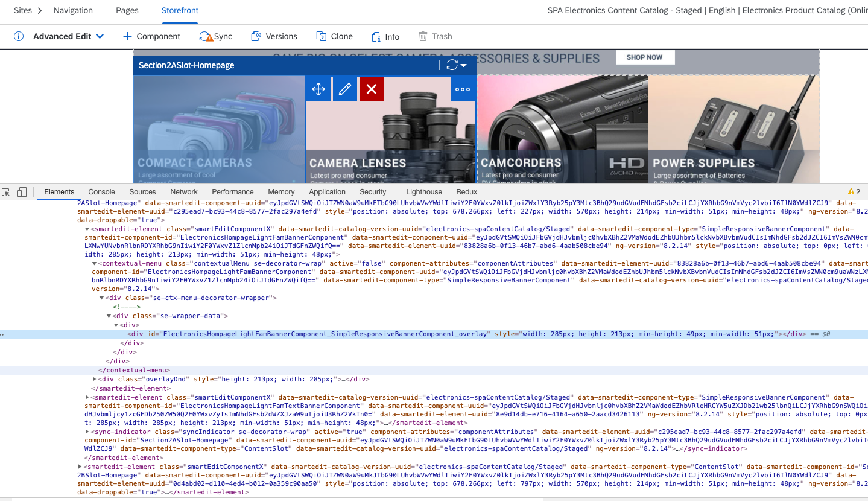Click the Power Supplies banner image
The width and height of the screenshot is (868, 501).
pyautogui.click(x=734, y=129)
